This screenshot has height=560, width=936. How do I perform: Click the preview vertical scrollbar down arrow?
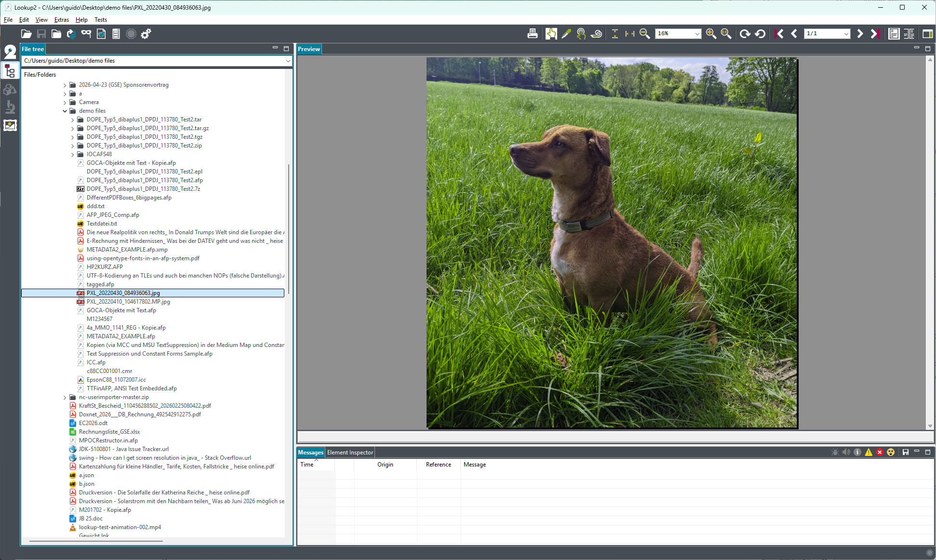tap(930, 427)
